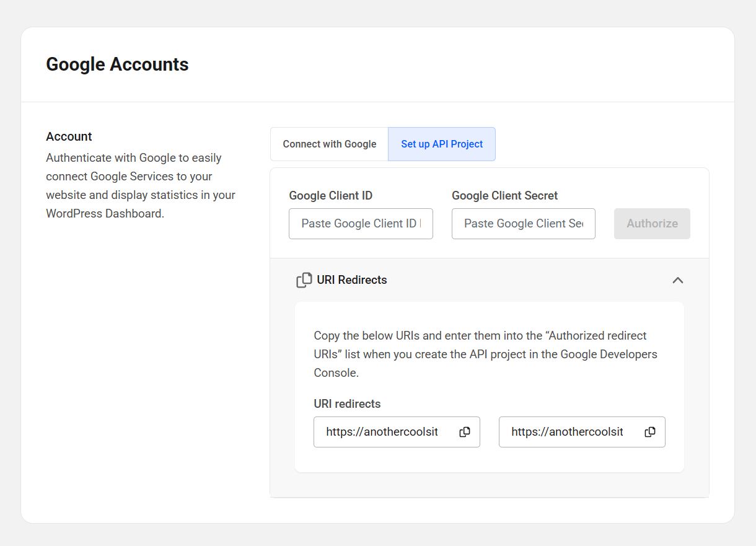Switch to Connect with Google tab
The width and height of the screenshot is (756, 546).
[330, 144]
